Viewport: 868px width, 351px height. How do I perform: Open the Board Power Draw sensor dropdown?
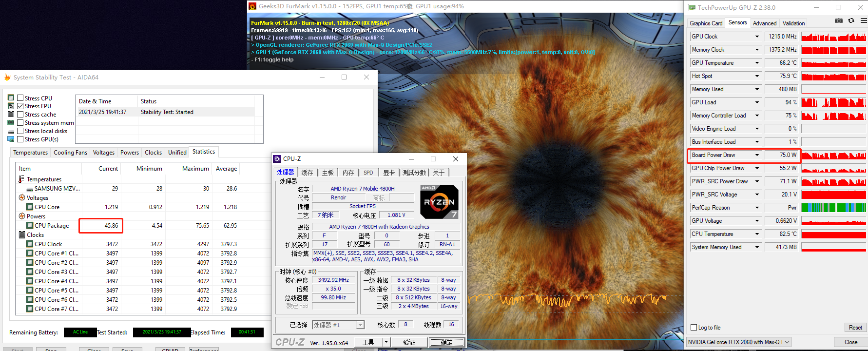click(757, 155)
